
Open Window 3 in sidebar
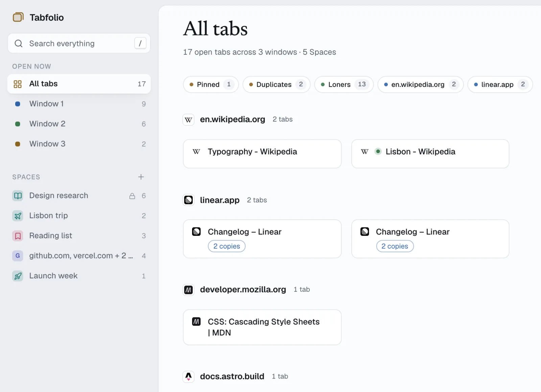click(x=79, y=144)
